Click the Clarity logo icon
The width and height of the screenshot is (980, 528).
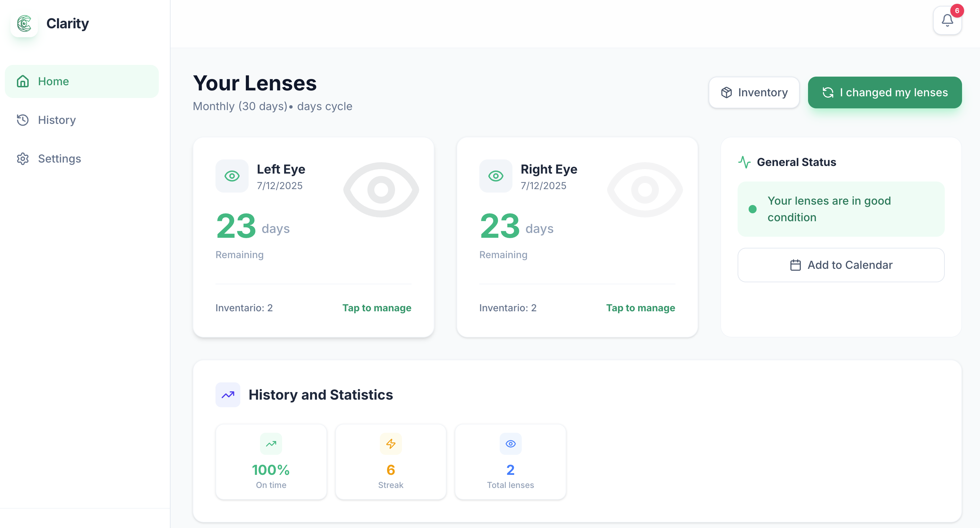25,23
